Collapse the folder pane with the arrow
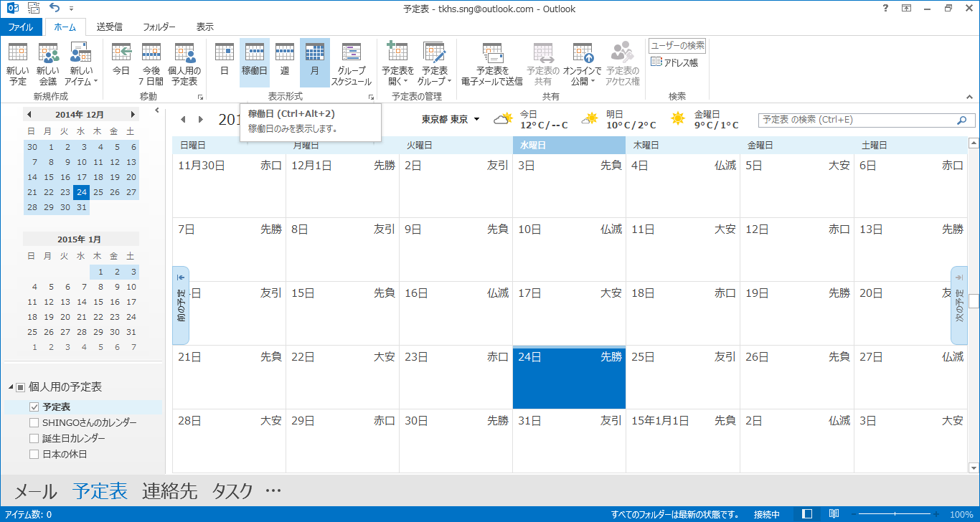Image resolution: width=980 pixels, height=522 pixels. pyautogui.click(x=157, y=110)
